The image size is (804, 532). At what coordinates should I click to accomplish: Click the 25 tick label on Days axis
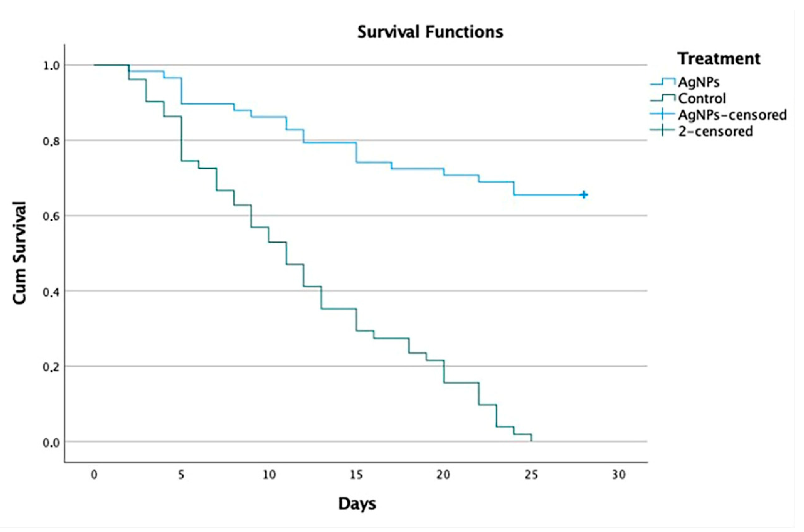coord(531,475)
